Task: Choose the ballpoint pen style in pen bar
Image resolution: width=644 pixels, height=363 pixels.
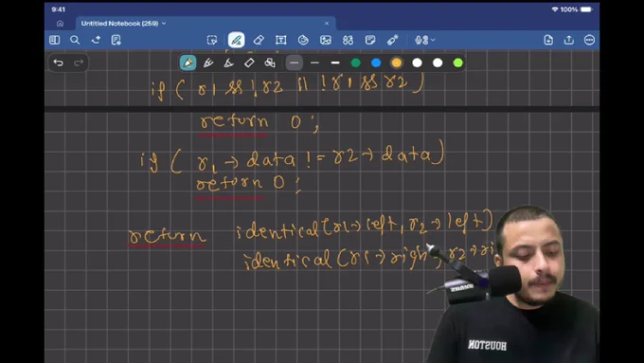Action: tap(188, 63)
